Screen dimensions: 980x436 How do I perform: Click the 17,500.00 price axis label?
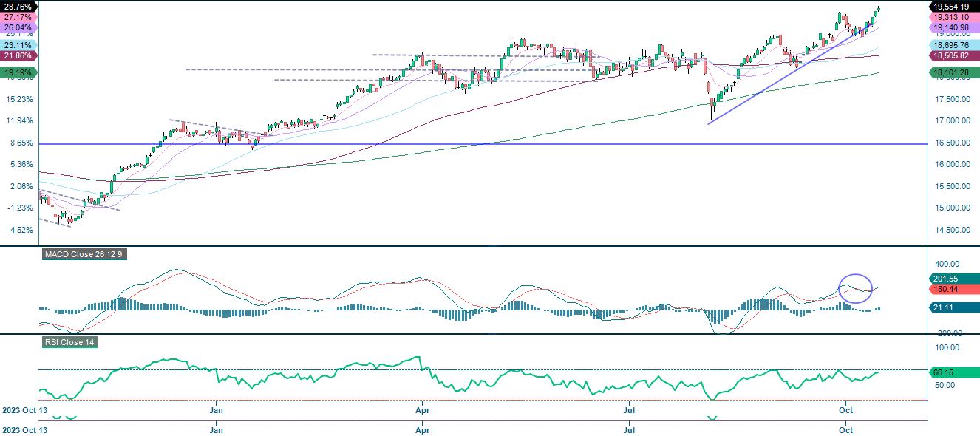click(952, 99)
